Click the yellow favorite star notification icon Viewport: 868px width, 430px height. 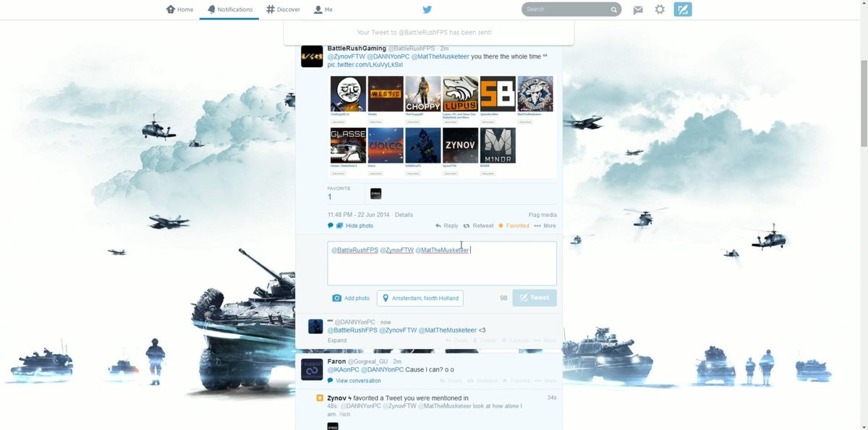[320, 398]
